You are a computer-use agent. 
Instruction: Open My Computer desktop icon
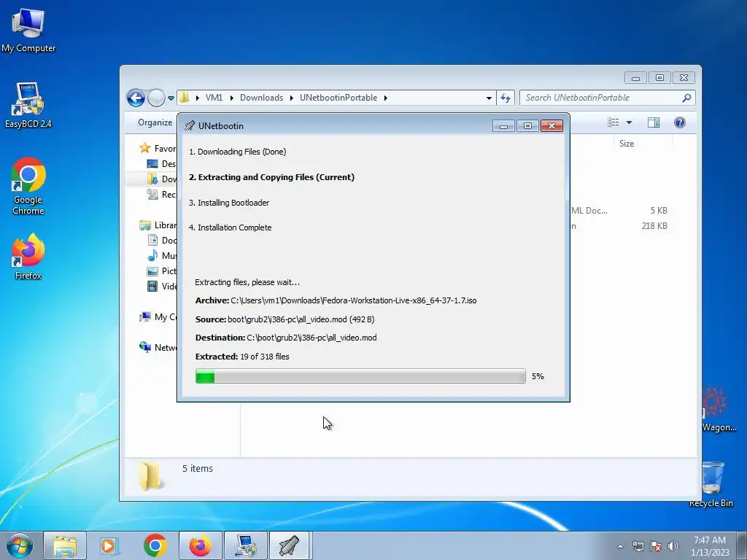(x=28, y=31)
